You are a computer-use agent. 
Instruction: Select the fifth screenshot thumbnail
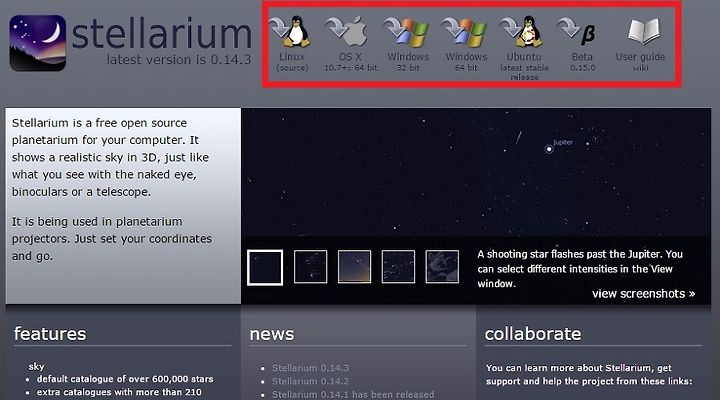(442, 266)
